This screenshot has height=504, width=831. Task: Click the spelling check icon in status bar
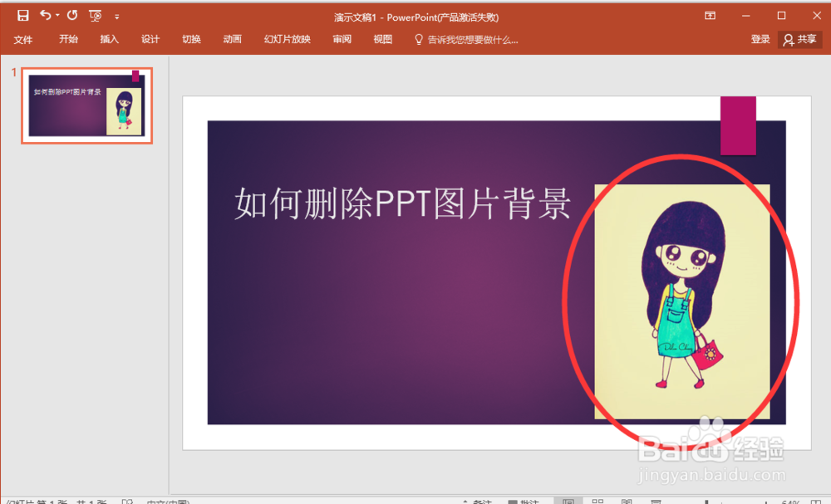click(128, 502)
